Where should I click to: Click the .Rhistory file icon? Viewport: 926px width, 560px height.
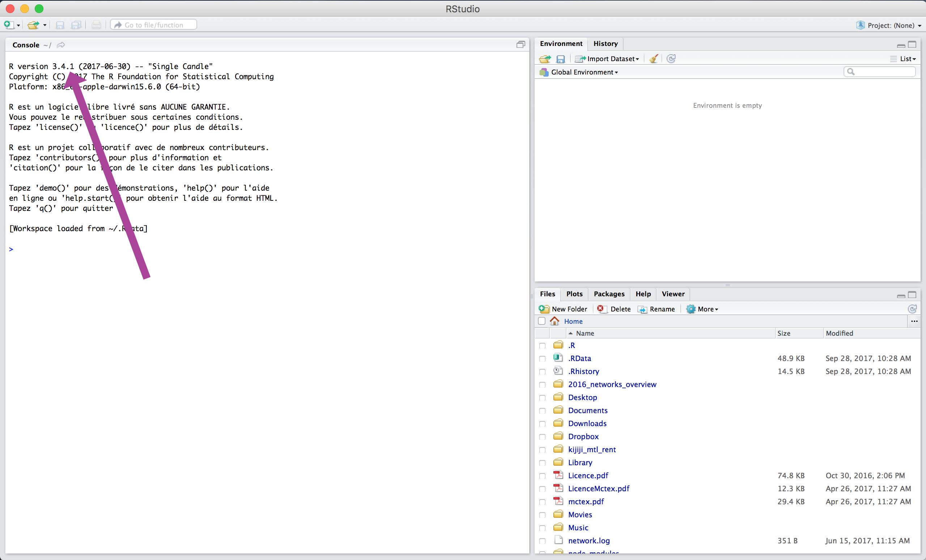(558, 371)
